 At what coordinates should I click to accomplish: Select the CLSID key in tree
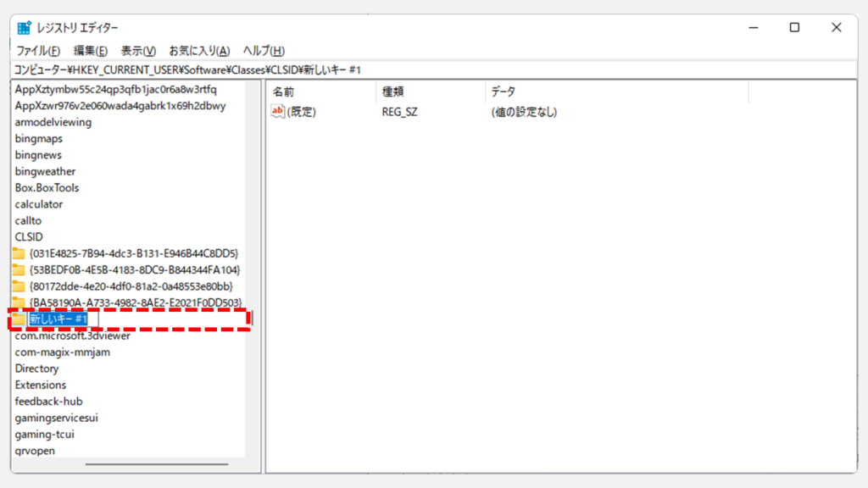(x=29, y=237)
